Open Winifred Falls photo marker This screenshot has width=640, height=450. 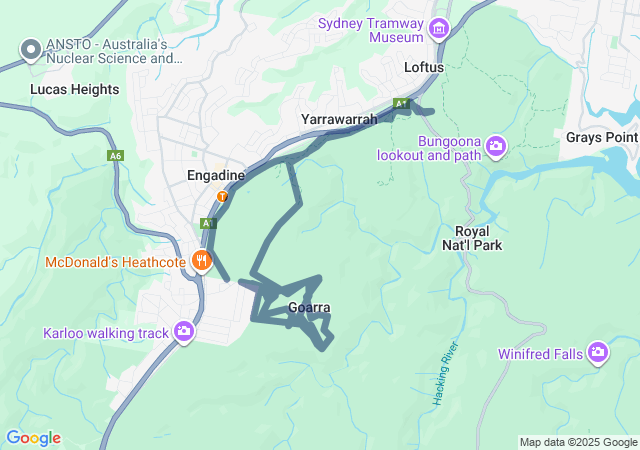tap(598, 352)
